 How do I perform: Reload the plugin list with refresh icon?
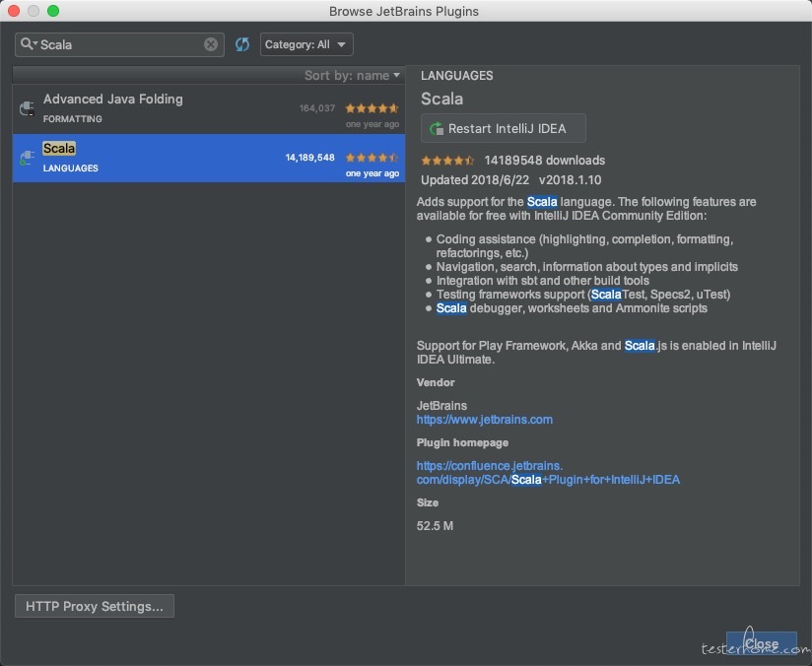click(241, 44)
